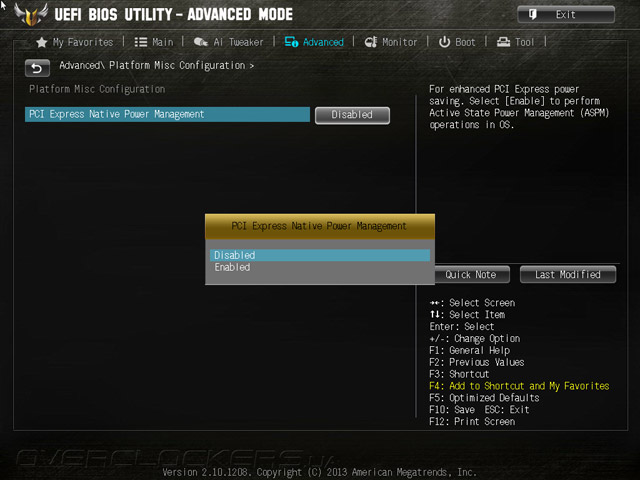The image size is (640, 480).
Task: Click the Version 2.10.1208 copyright line
Action: click(320, 472)
